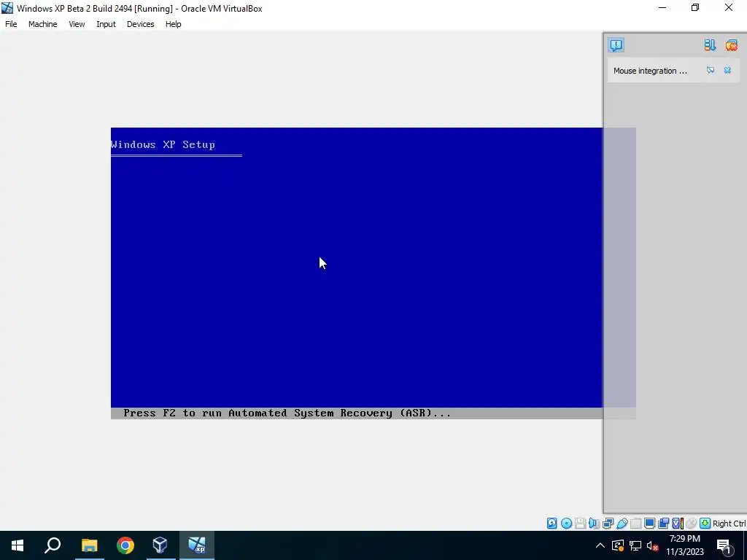Click the VirtualBox window title bar icon
The width and height of the screenshot is (747, 560).
coord(7,8)
